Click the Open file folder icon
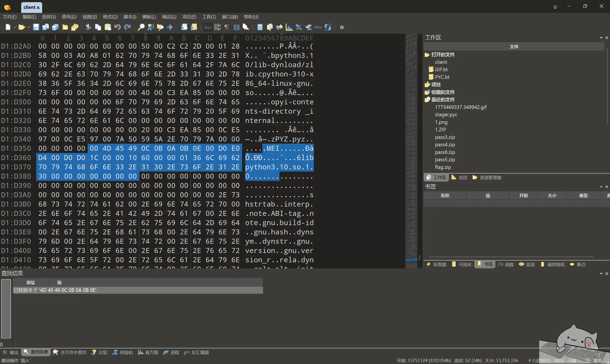 point(22,27)
